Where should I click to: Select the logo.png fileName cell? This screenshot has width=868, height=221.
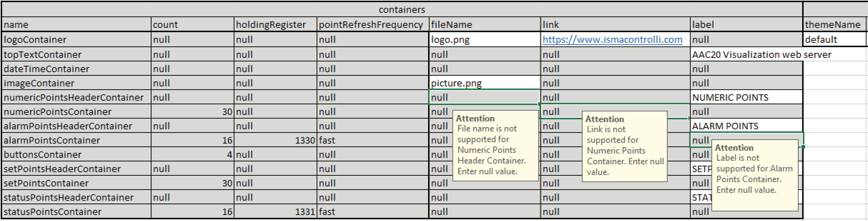point(484,40)
